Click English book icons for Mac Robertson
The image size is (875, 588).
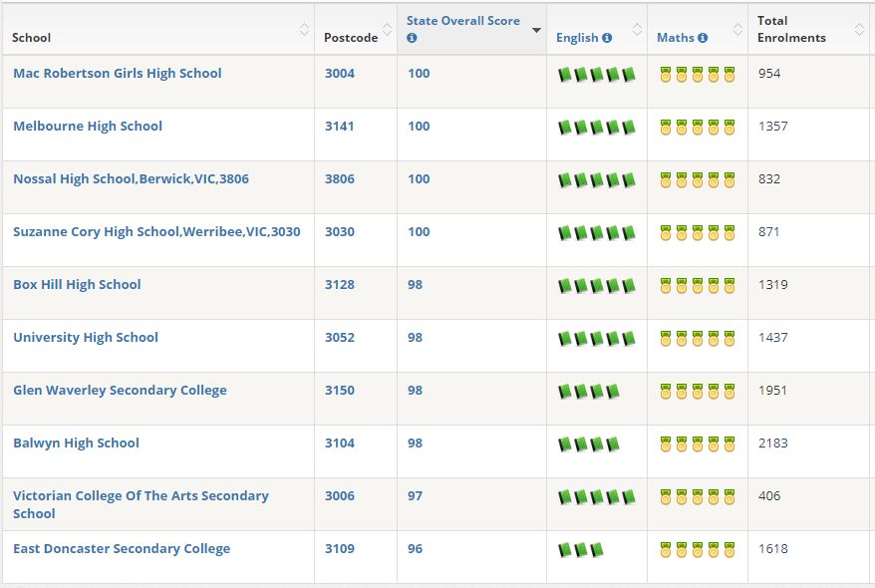click(597, 74)
